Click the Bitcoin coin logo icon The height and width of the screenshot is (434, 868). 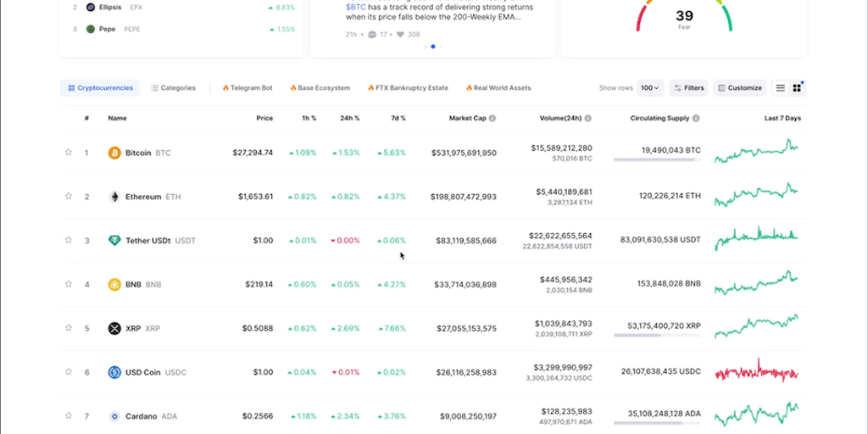(x=114, y=153)
